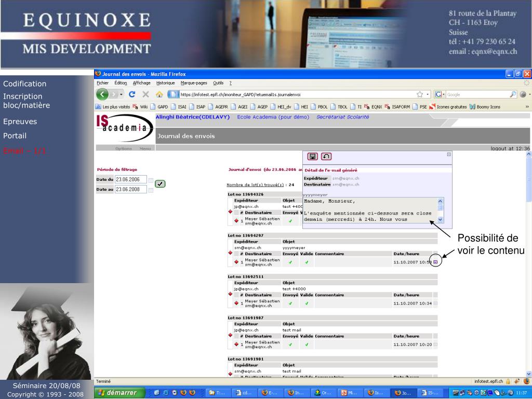Click the up arrow of the e-mail body scrollbar

[x=440, y=201]
